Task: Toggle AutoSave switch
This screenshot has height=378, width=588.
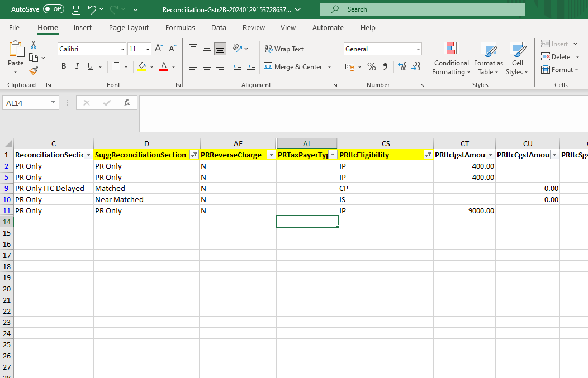Action: point(54,9)
